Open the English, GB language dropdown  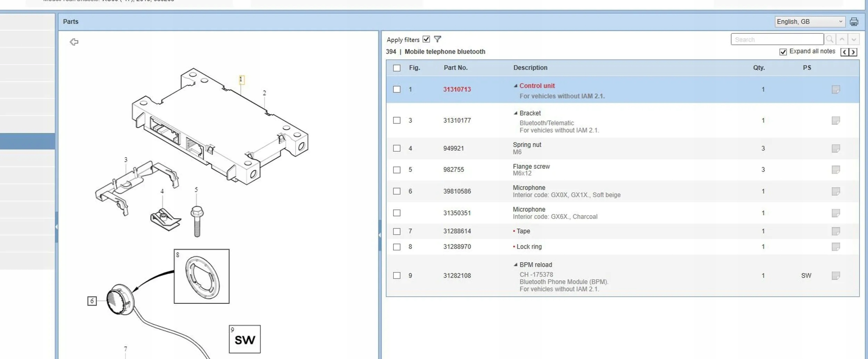coord(810,22)
